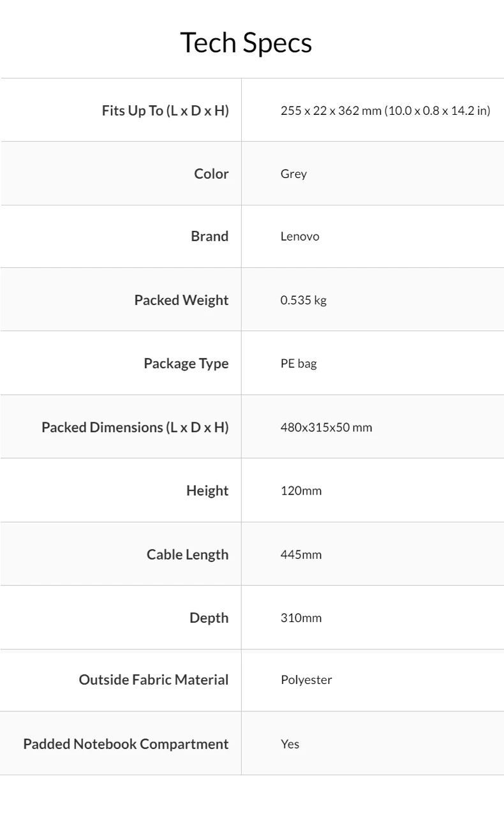Click the Color row label

pyautogui.click(x=211, y=174)
